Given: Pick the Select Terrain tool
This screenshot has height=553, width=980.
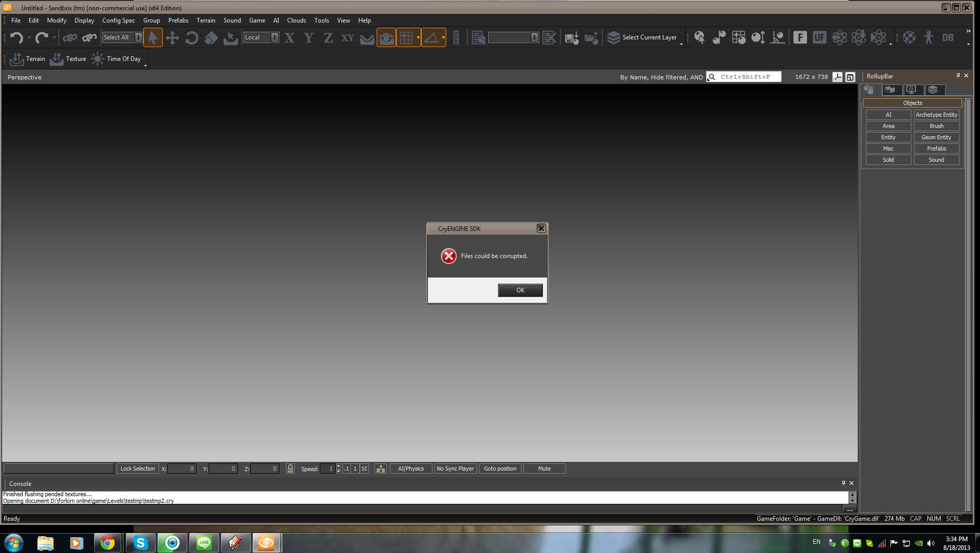Looking at the screenshot, I should [231, 37].
